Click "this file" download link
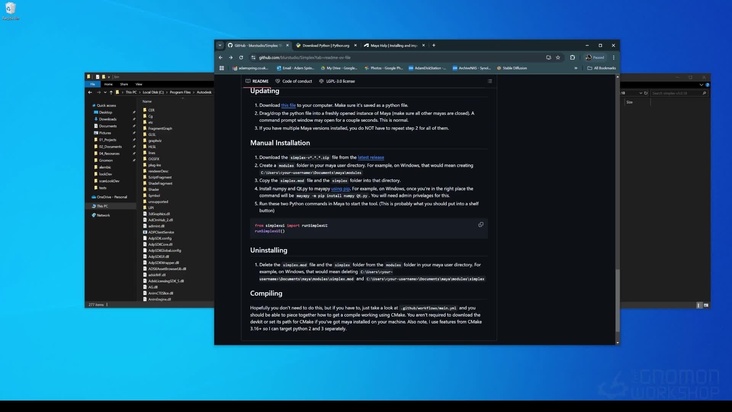The width and height of the screenshot is (732, 412). pos(288,105)
